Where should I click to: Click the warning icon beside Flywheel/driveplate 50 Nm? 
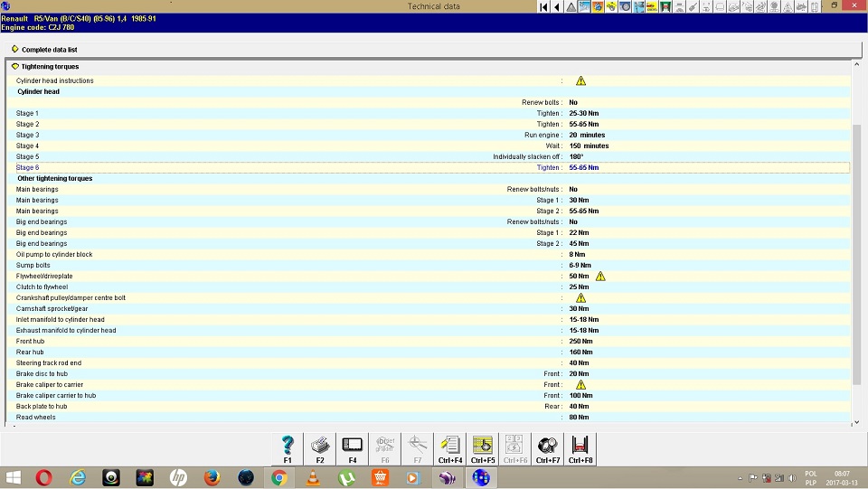point(600,277)
